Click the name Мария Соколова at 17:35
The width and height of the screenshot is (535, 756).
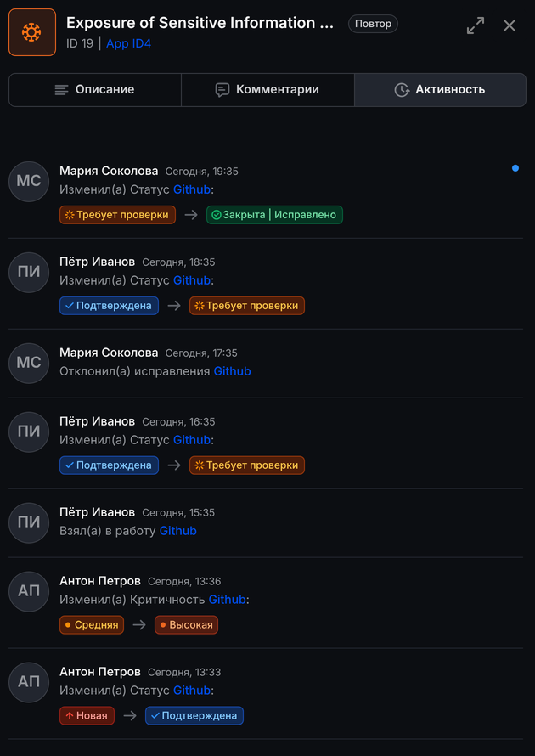coord(109,353)
